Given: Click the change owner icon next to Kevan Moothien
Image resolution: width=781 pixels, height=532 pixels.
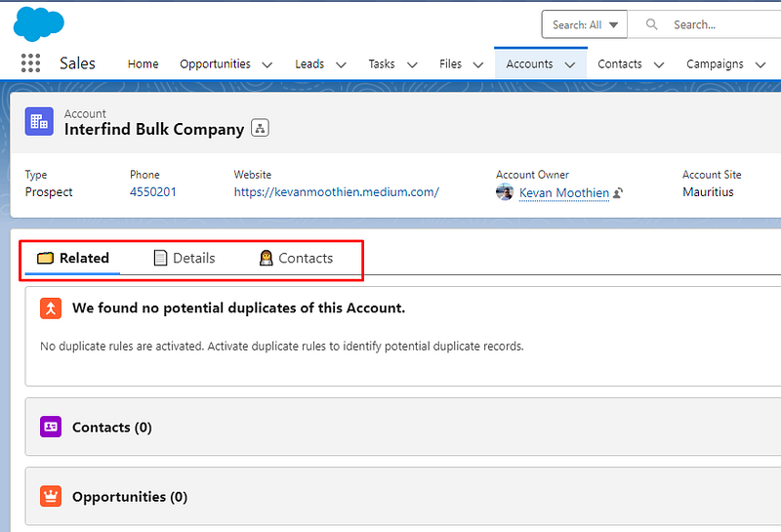Looking at the screenshot, I should 619,193.
